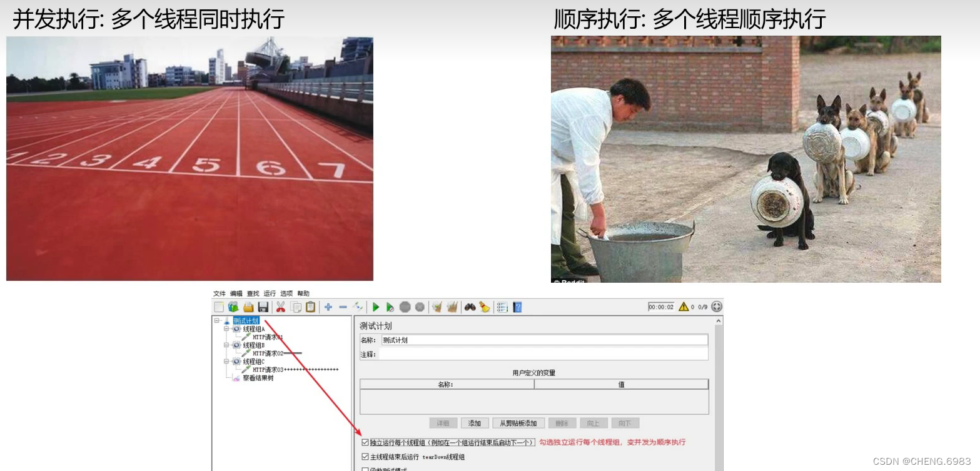This screenshot has width=980, height=471.
Task: Collapse the 线程组C tree node
Action: pos(226,362)
